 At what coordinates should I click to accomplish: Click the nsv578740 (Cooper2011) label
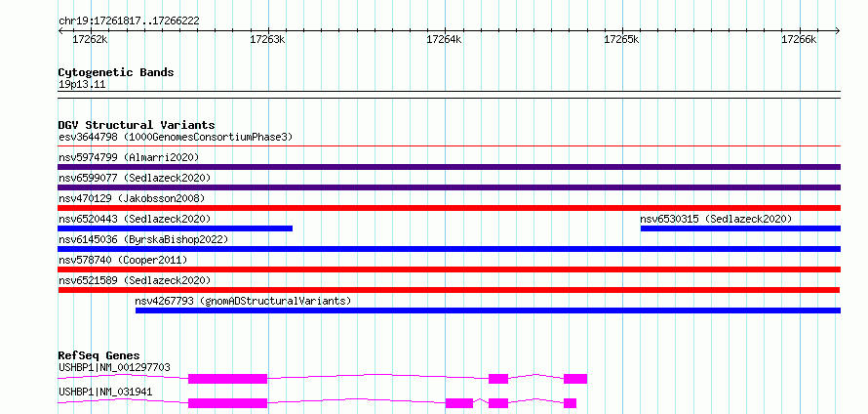[x=123, y=260]
